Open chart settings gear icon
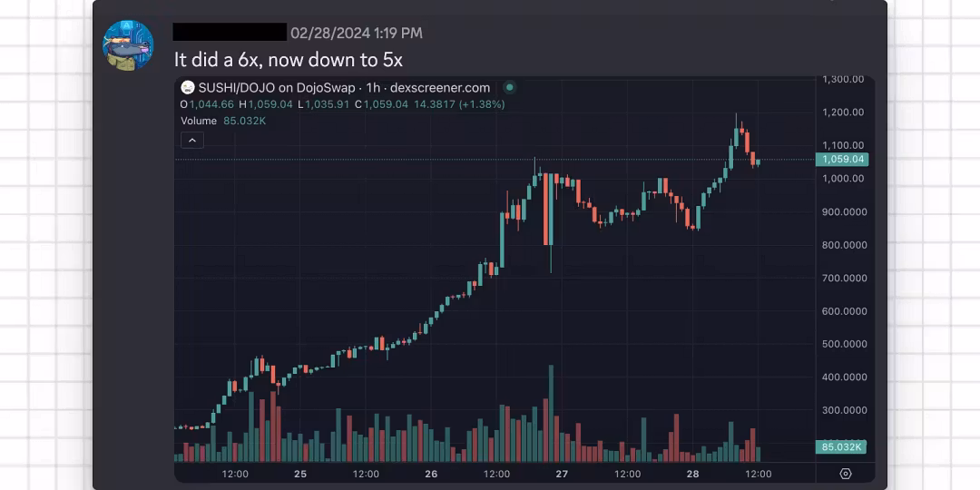Screen dimensions: 980x490 point(846,474)
